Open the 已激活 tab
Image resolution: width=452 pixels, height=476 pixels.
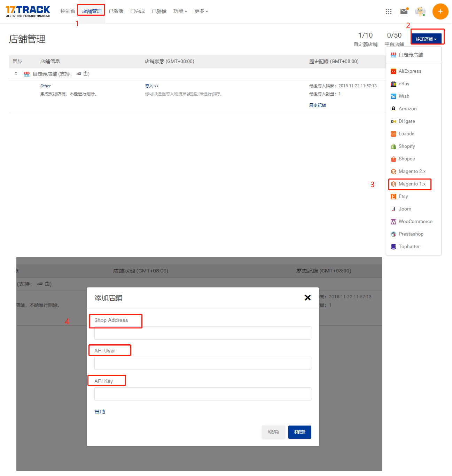coord(116,11)
